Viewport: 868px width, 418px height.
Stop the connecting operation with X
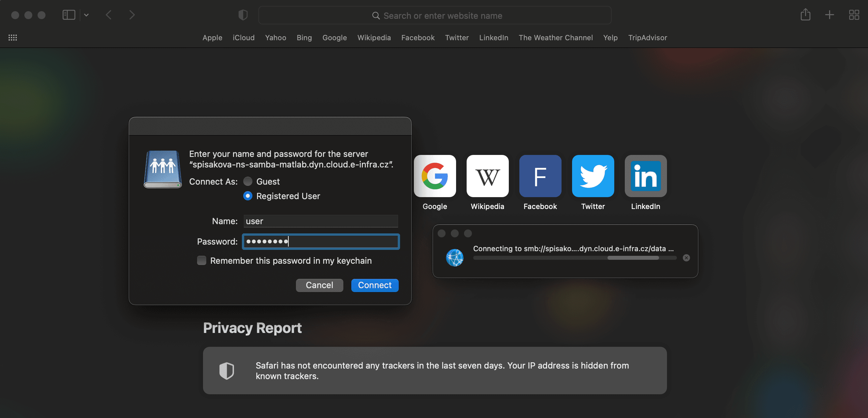click(686, 258)
